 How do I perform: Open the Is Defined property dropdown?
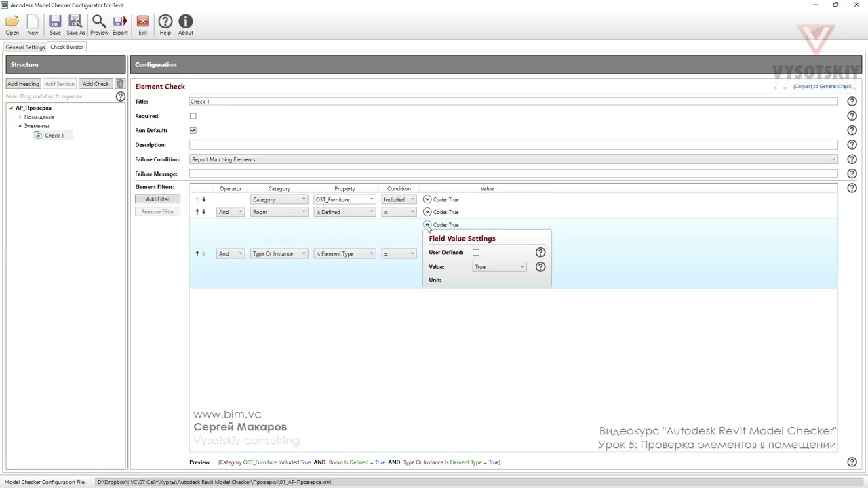click(344, 212)
